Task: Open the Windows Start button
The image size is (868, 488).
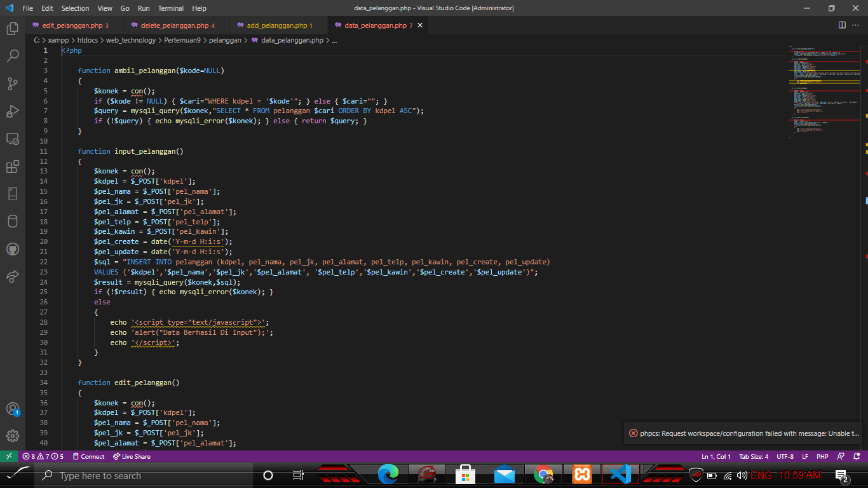Action: pos(17,475)
